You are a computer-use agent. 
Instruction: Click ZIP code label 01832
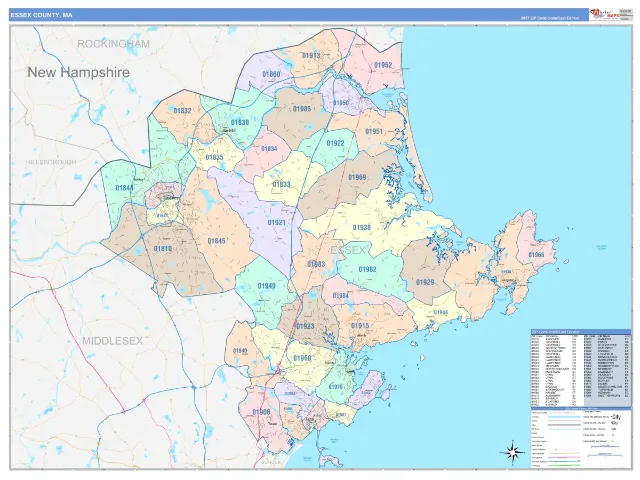182,111
